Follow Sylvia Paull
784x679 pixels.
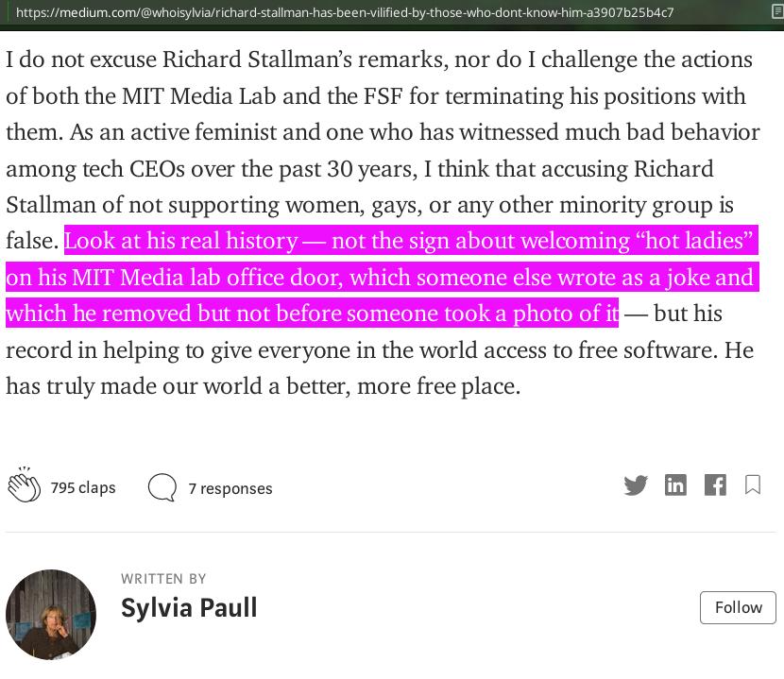tap(738, 607)
